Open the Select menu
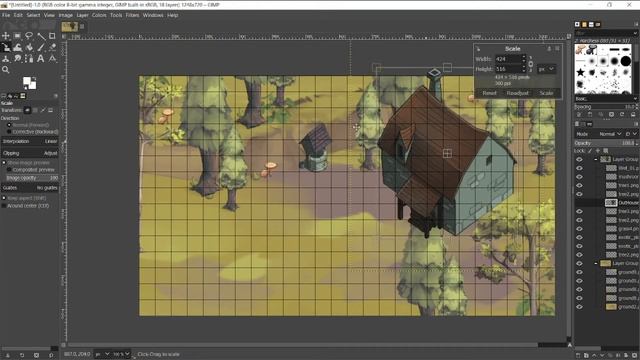The width and height of the screenshot is (640, 360). tap(33, 15)
